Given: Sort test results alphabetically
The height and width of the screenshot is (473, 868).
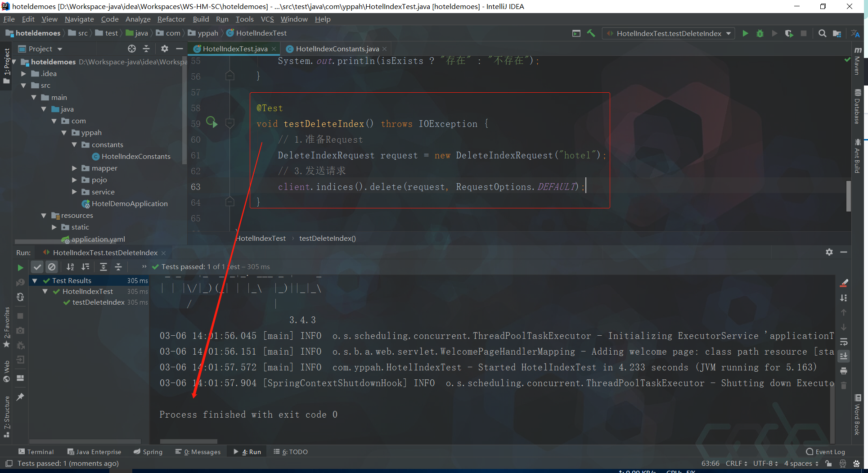Looking at the screenshot, I should [70, 267].
